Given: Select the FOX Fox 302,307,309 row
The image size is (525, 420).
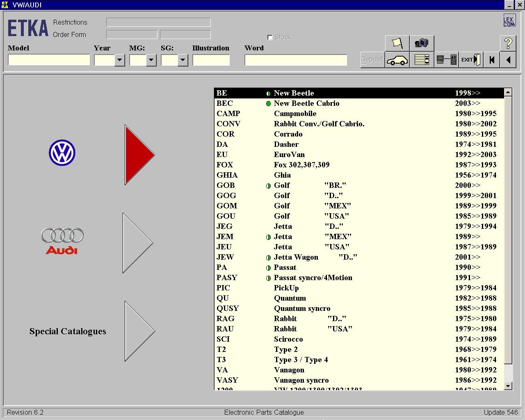Looking at the screenshot, I should (x=359, y=165).
